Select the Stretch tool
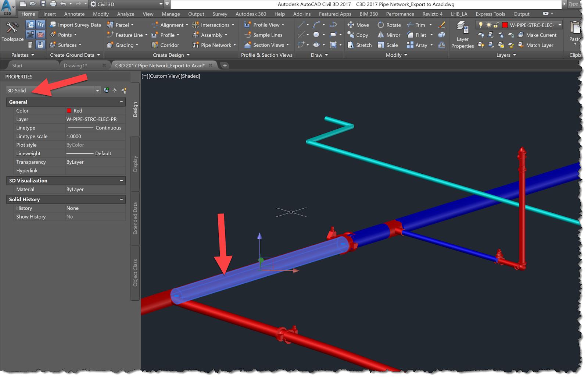 click(x=360, y=45)
